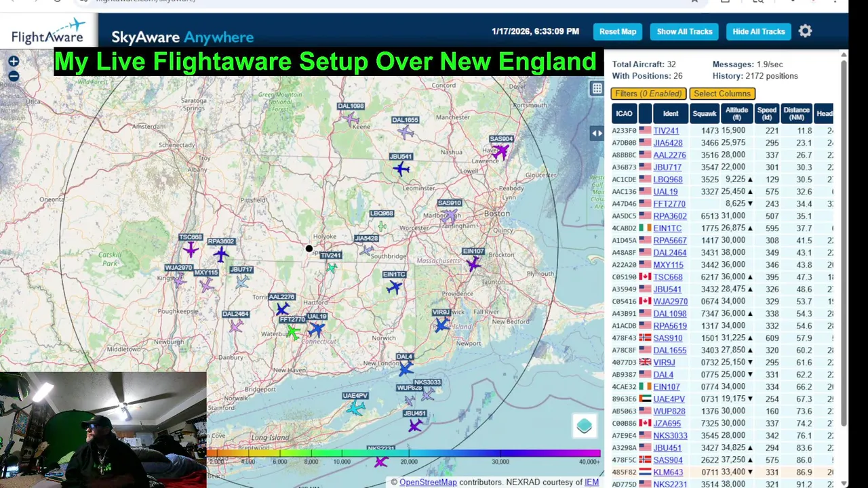Viewport: 868px width, 488px height.
Task: Select JBU541 aircraft icon on map
Action: click(401, 169)
